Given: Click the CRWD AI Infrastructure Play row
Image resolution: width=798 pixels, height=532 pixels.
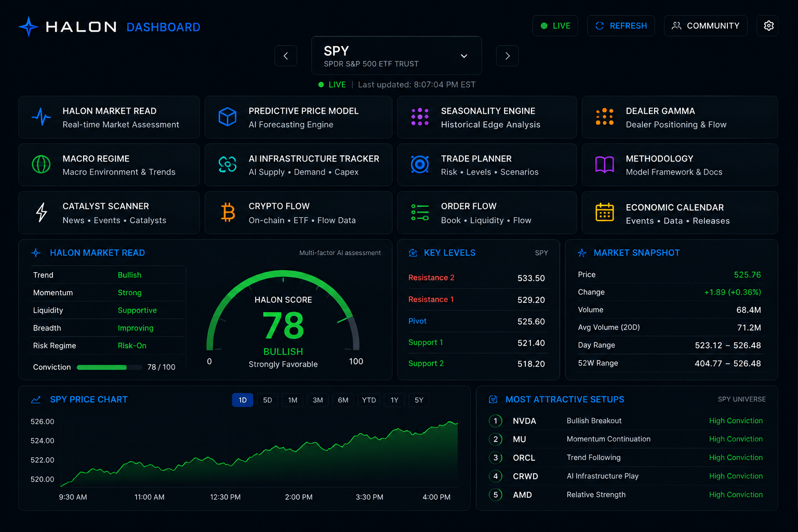Looking at the screenshot, I should click(627, 476).
